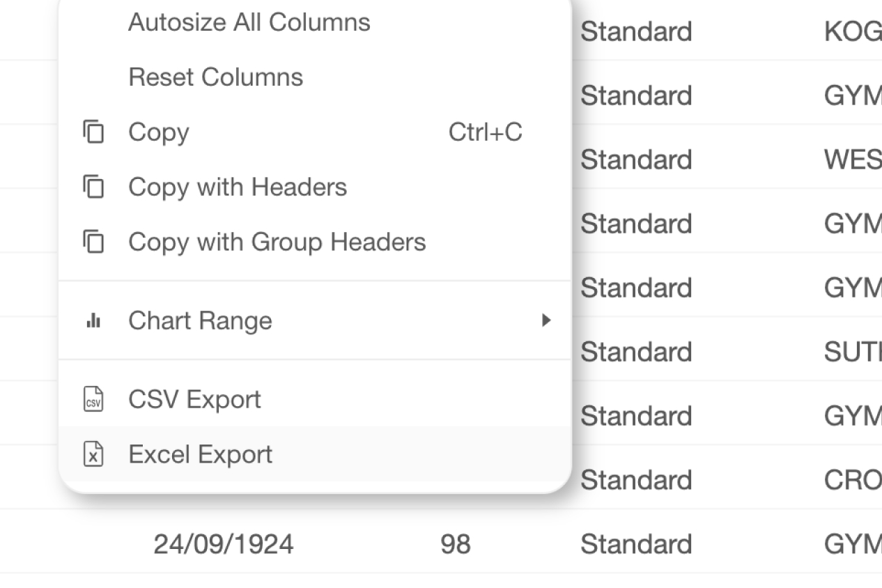Click the cell containing 98
The width and height of the screenshot is (882, 588).
coord(455,544)
